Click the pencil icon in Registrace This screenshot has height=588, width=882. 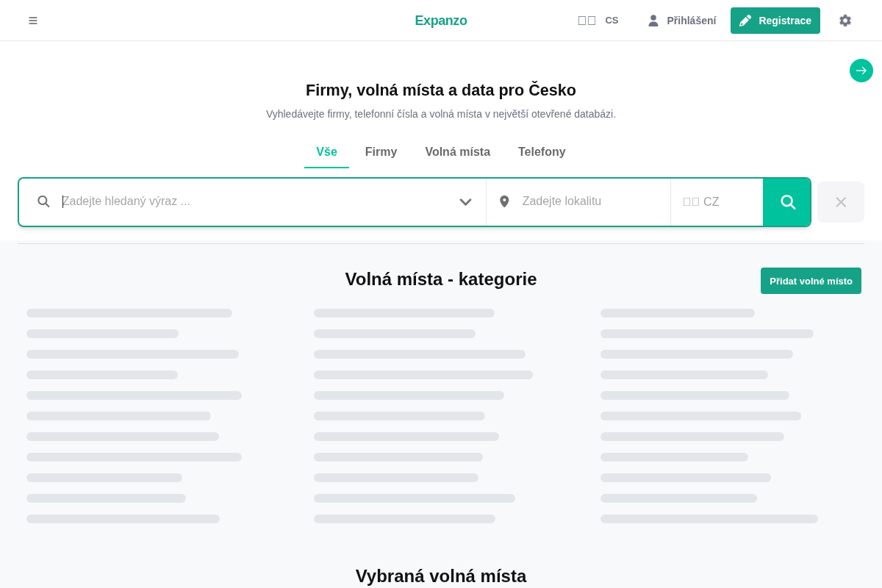745,21
